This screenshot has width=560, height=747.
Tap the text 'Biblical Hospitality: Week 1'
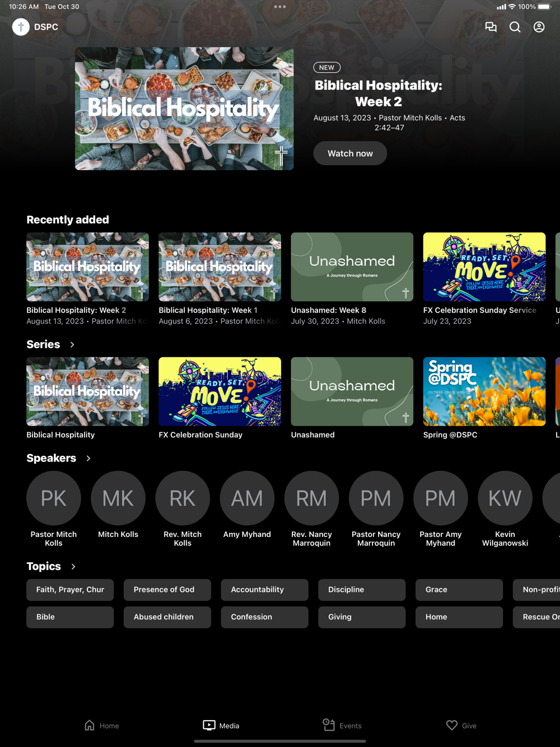click(208, 310)
